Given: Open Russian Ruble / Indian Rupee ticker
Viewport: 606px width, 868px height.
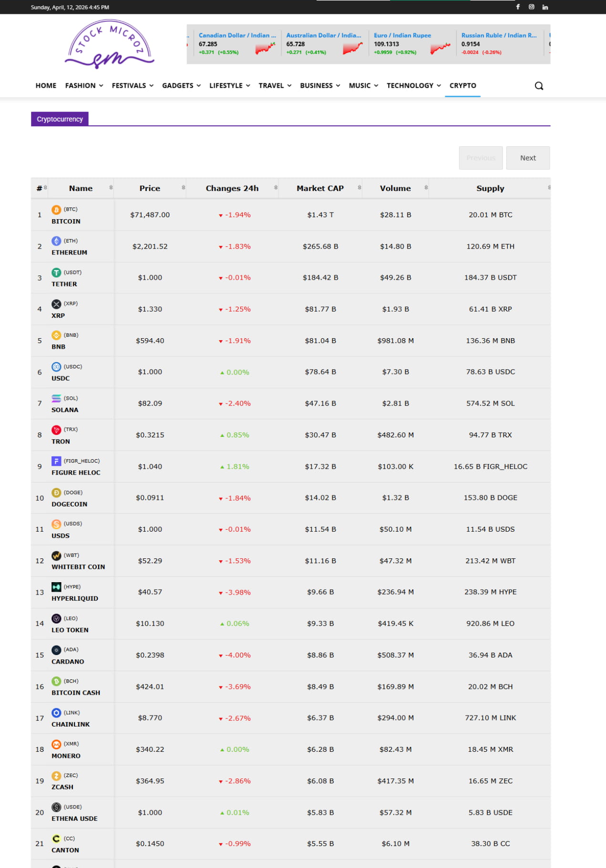Looking at the screenshot, I should click(x=500, y=44).
